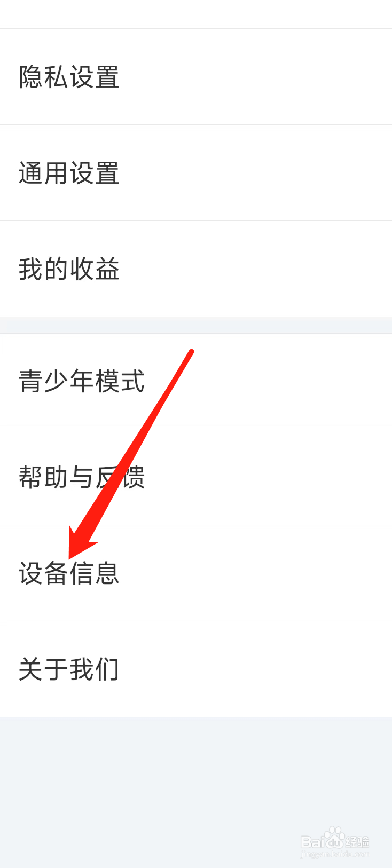
Task: Go to 帮助与反馈 help and feedback
Action: 196,477
